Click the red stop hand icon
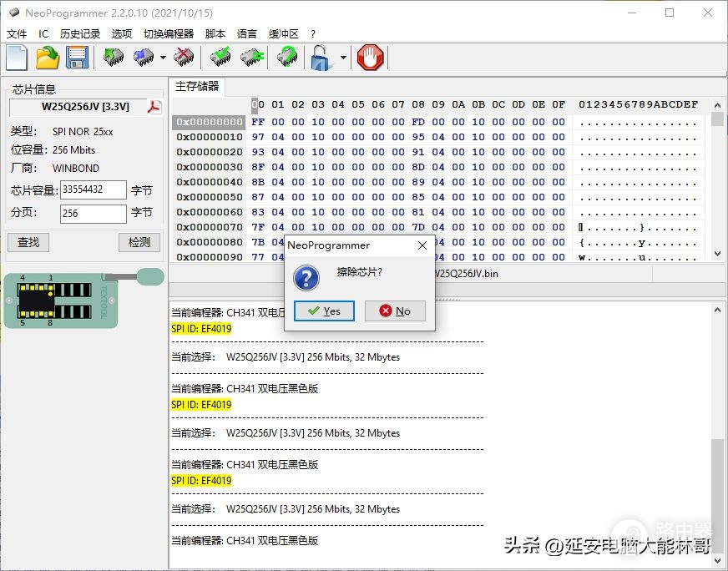The width and height of the screenshot is (728, 571). (371, 58)
